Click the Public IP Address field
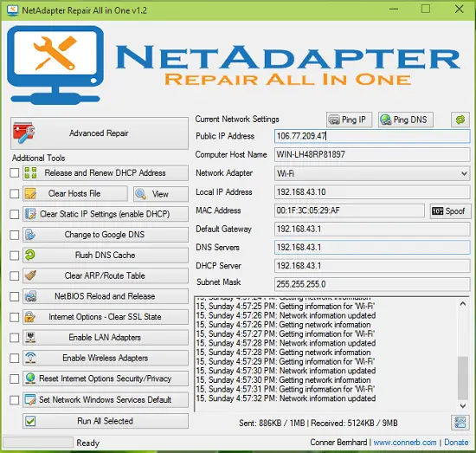 (x=372, y=136)
